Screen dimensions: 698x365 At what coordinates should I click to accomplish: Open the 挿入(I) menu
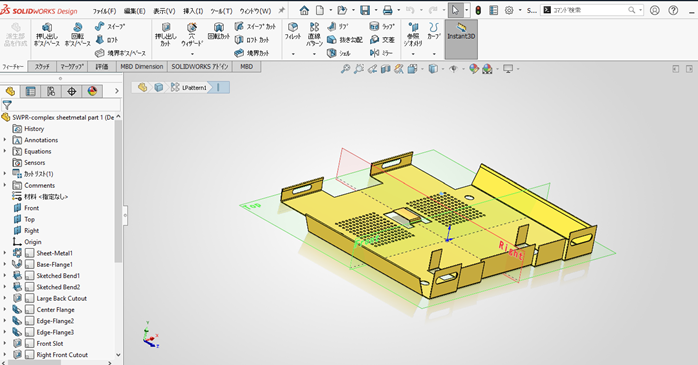(193, 11)
